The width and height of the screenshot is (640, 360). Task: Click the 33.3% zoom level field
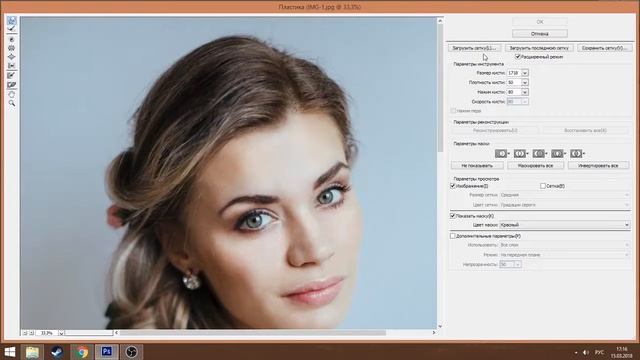point(47,333)
